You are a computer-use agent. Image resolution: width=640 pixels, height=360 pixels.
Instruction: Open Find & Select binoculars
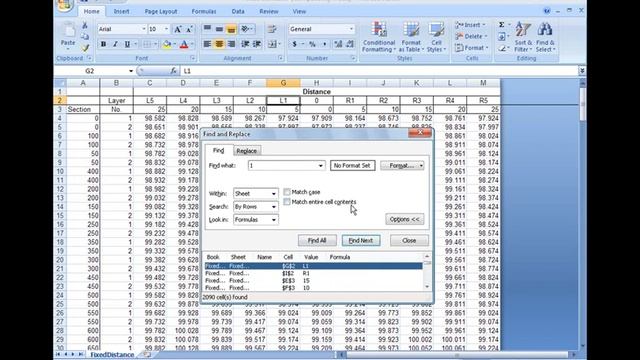click(545, 37)
